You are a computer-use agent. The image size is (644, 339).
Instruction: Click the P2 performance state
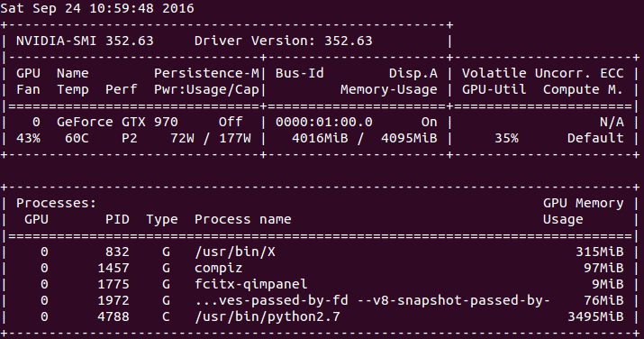130,138
